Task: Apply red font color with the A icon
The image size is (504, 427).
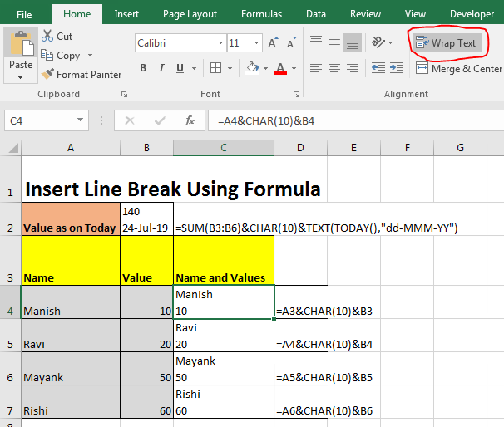Action: [280, 68]
